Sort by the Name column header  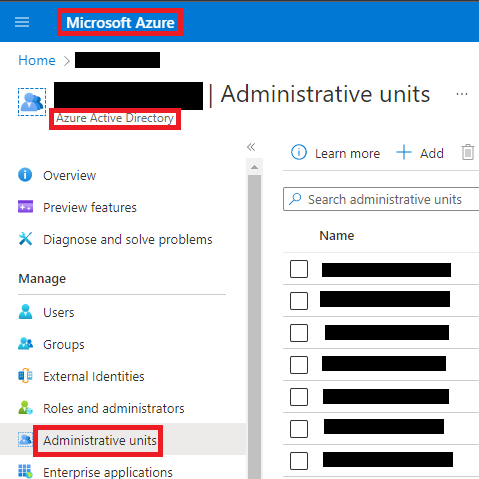point(337,236)
